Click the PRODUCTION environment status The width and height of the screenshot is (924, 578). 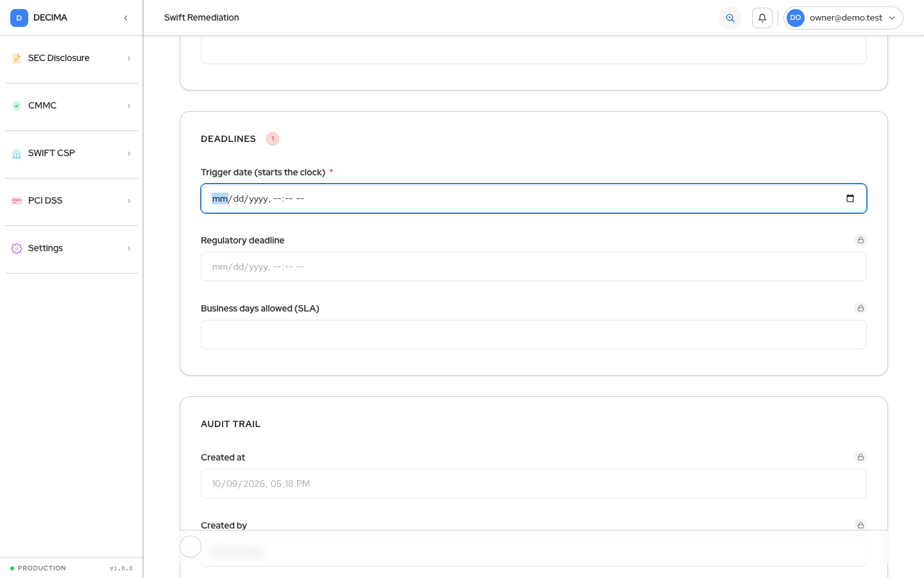pos(38,568)
